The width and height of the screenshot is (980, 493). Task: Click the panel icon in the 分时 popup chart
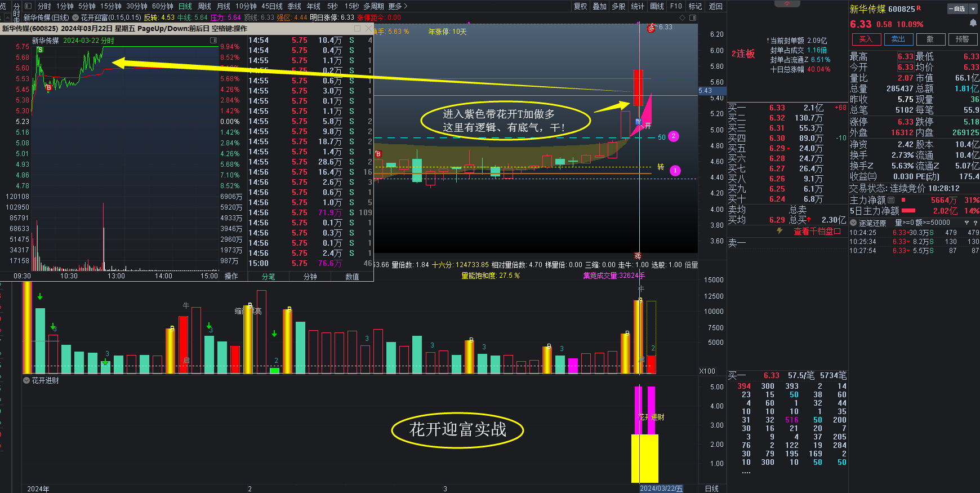pyautogui.click(x=213, y=41)
